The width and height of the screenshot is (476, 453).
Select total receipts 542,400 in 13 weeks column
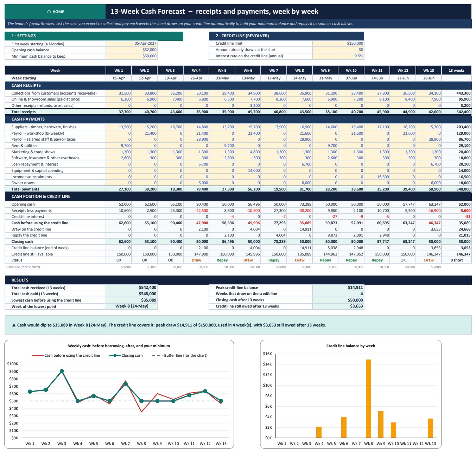(x=457, y=112)
